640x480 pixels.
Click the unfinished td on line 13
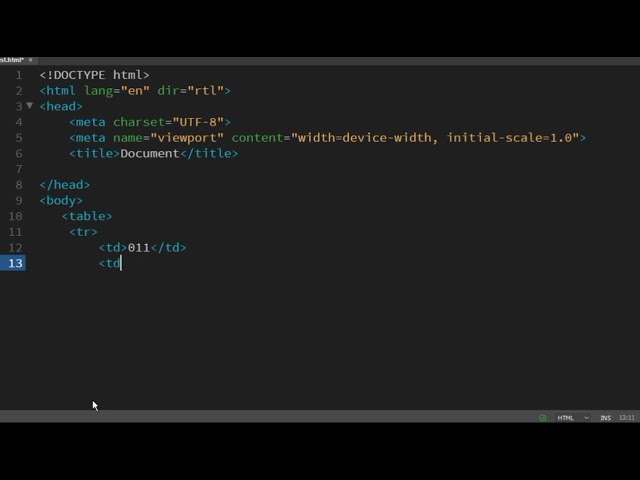click(x=110, y=263)
